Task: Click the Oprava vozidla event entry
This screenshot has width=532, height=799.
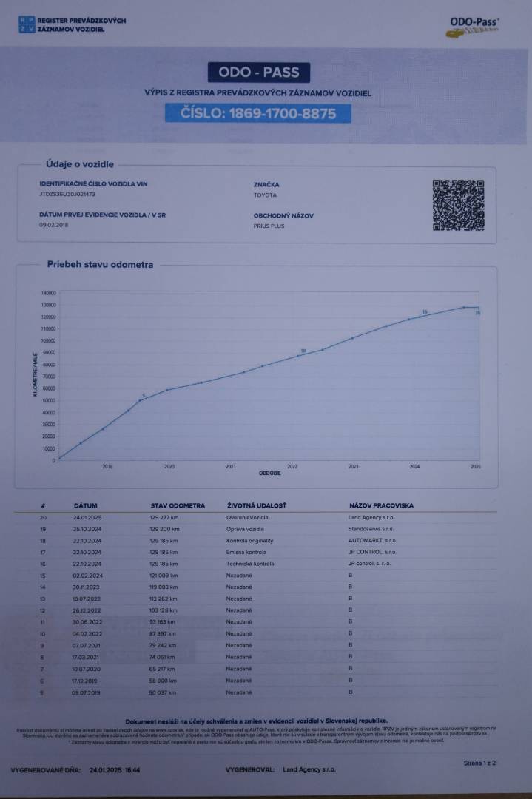Action: point(245,529)
